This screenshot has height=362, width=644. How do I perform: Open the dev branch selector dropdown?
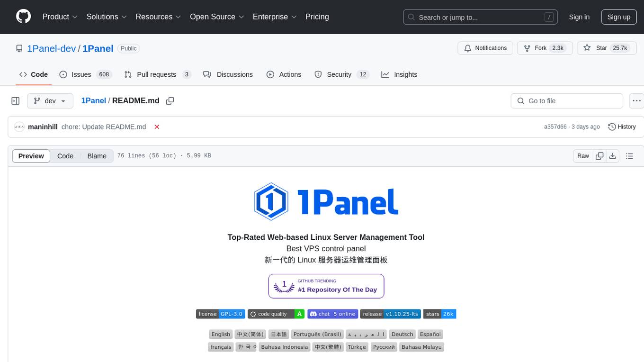pos(50,101)
